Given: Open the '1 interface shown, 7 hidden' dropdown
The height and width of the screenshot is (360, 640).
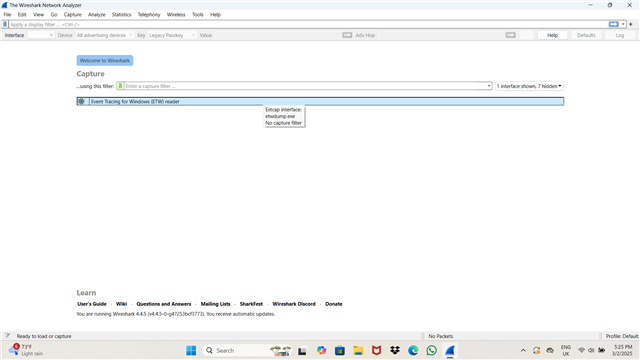Looking at the screenshot, I should [x=529, y=86].
